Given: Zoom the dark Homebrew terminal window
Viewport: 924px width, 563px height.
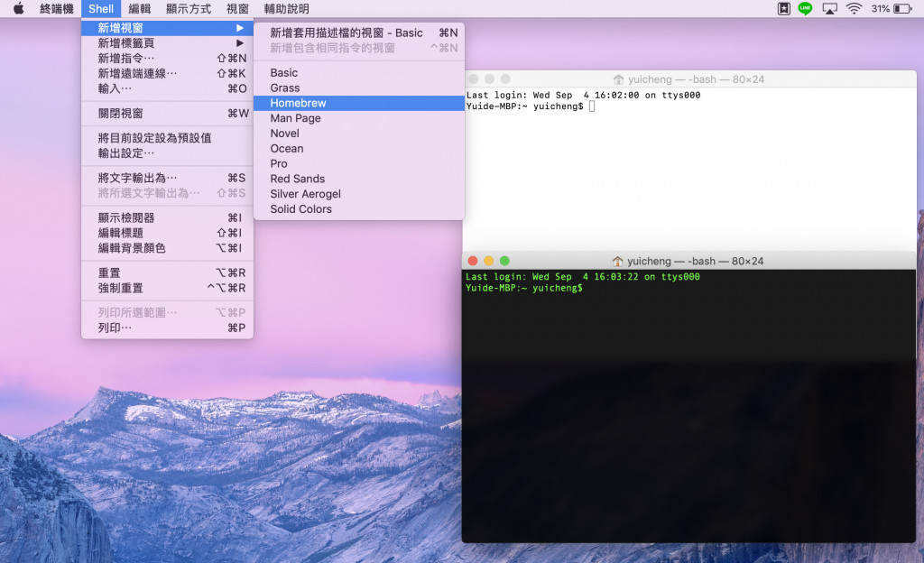Looking at the screenshot, I should pyautogui.click(x=504, y=261).
